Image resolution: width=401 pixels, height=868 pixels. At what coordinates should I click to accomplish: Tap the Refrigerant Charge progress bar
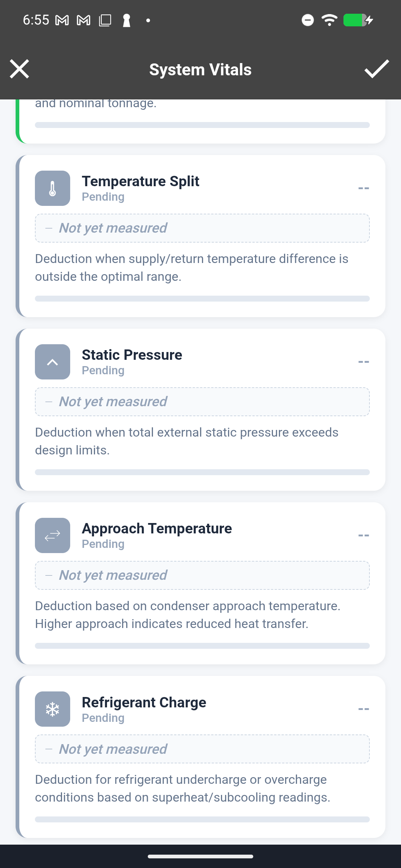coord(202,819)
